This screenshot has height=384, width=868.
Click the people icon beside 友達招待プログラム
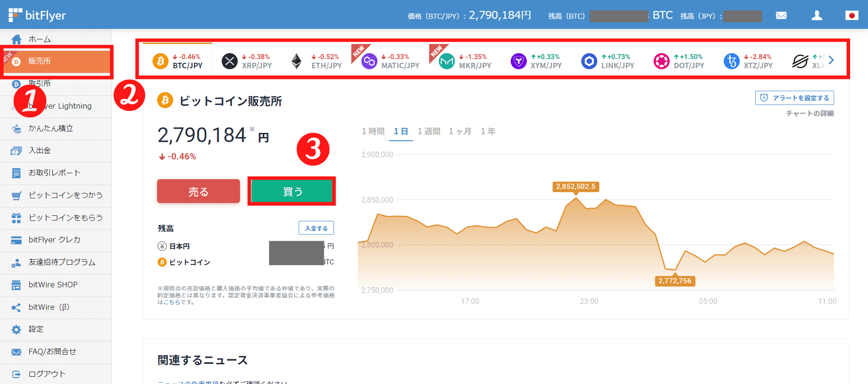(x=16, y=263)
